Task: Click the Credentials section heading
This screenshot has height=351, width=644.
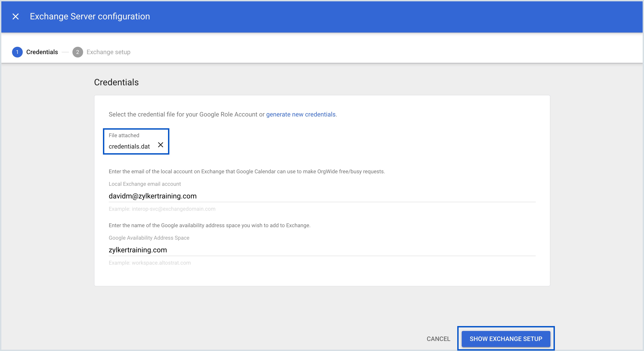Action: click(116, 82)
